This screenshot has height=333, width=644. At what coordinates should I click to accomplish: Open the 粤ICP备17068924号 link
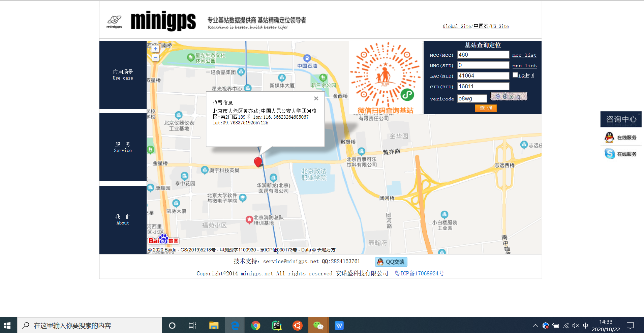[x=420, y=273]
